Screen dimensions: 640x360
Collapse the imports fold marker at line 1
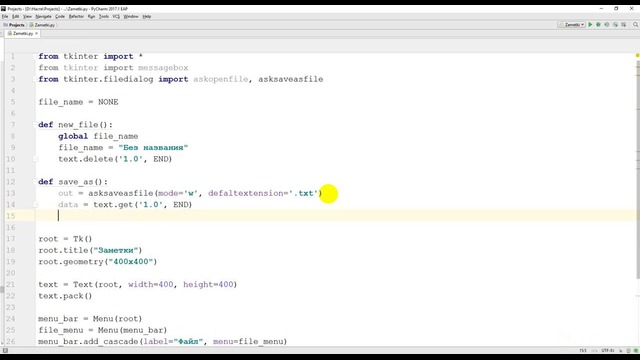click(x=35, y=56)
